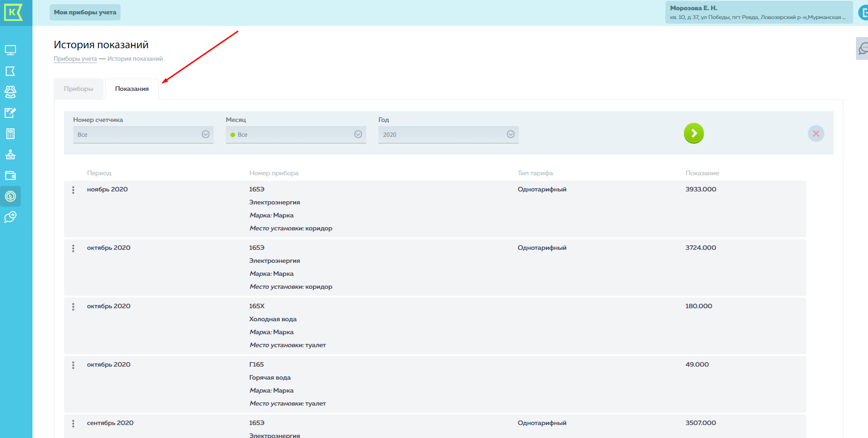Viewport: 868px width, 438px height.
Task: Open the chat plus icon in sidebar
Action: click(x=10, y=217)
